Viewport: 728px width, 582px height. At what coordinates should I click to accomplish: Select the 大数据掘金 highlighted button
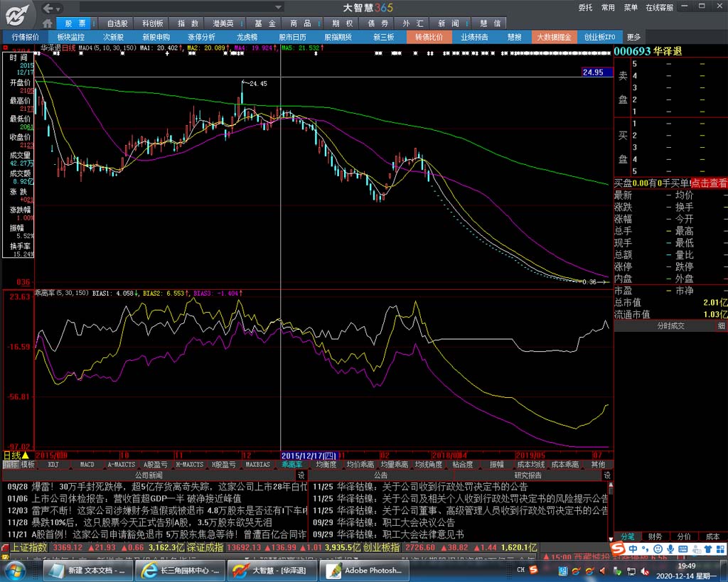click(x=554, y=37)
